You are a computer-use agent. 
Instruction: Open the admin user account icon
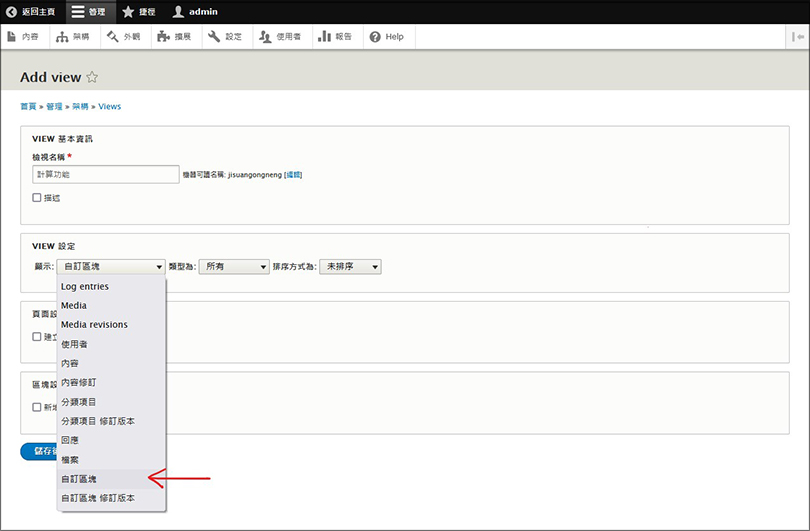pyautogui.click(x=178, y=11)
